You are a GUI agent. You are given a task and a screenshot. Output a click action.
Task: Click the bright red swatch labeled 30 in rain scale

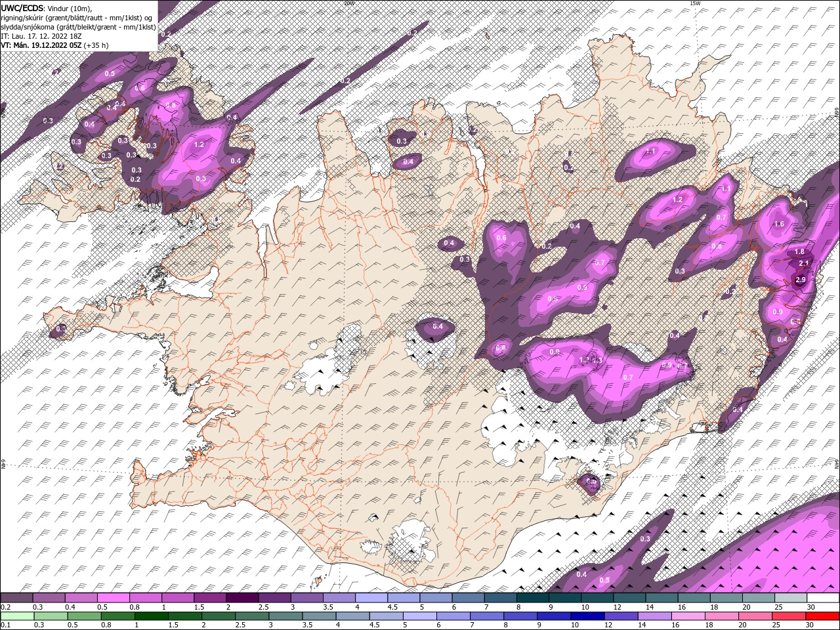822,616
